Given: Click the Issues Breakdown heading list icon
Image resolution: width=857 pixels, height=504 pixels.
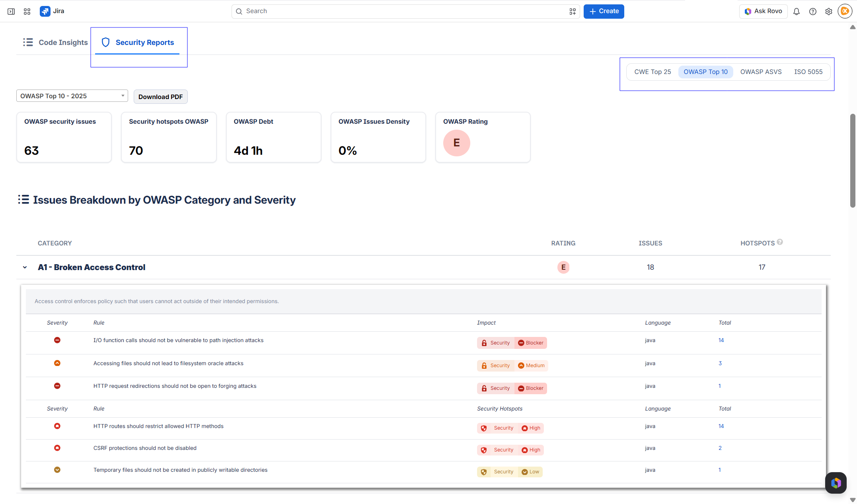Looking at the screenshot, I should point(23,199).
